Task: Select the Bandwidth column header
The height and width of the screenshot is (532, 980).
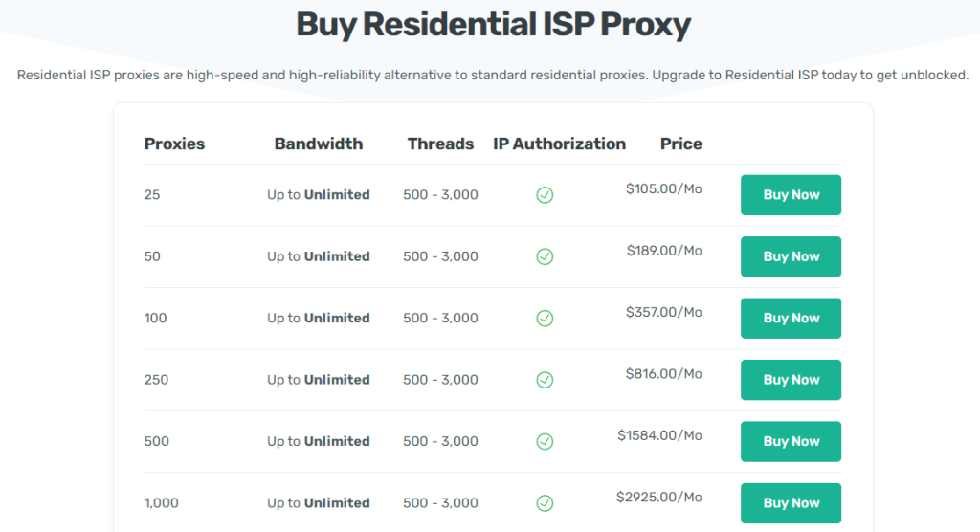Action: tap(319, 144)
